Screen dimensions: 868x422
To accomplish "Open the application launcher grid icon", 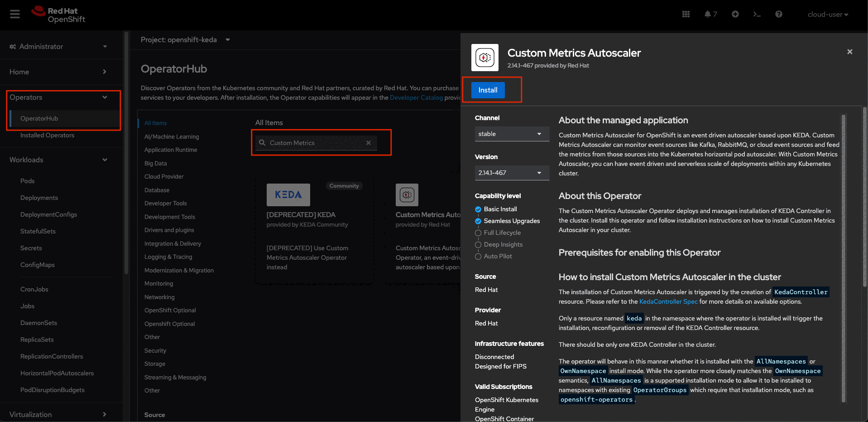I will (x=686, y=15).
